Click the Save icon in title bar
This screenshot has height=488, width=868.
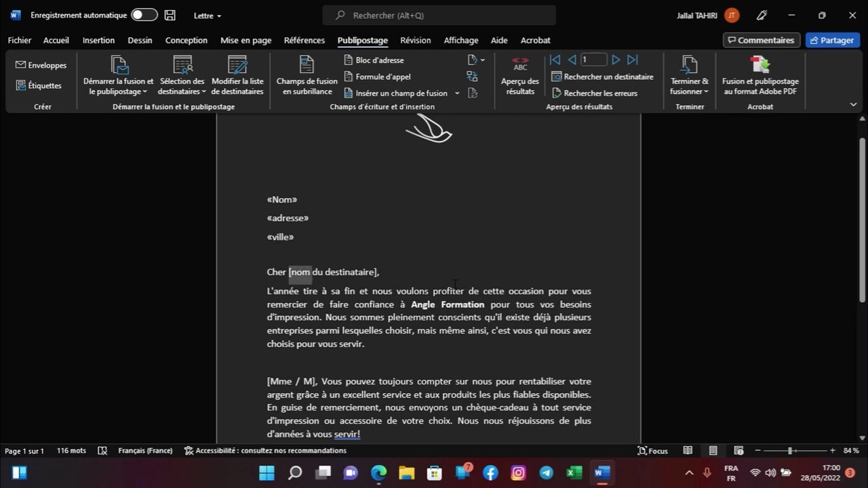[170, 15]
